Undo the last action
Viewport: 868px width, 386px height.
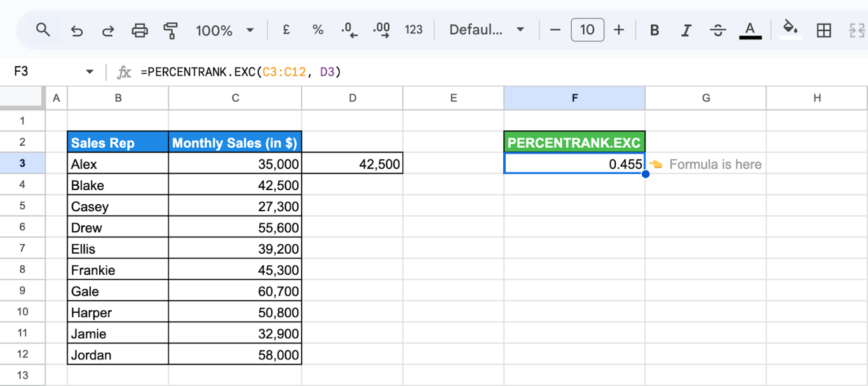(77, 30)
